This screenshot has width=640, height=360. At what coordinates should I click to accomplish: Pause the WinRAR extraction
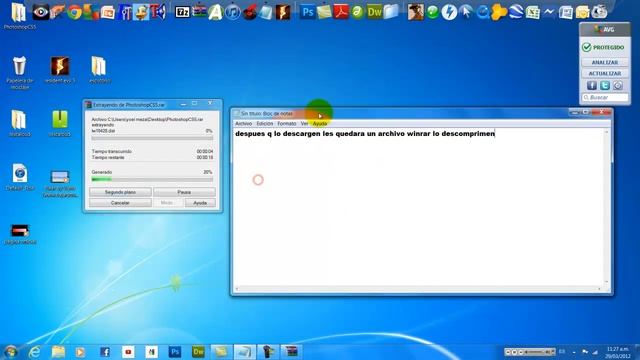click(x=184, y=192)
